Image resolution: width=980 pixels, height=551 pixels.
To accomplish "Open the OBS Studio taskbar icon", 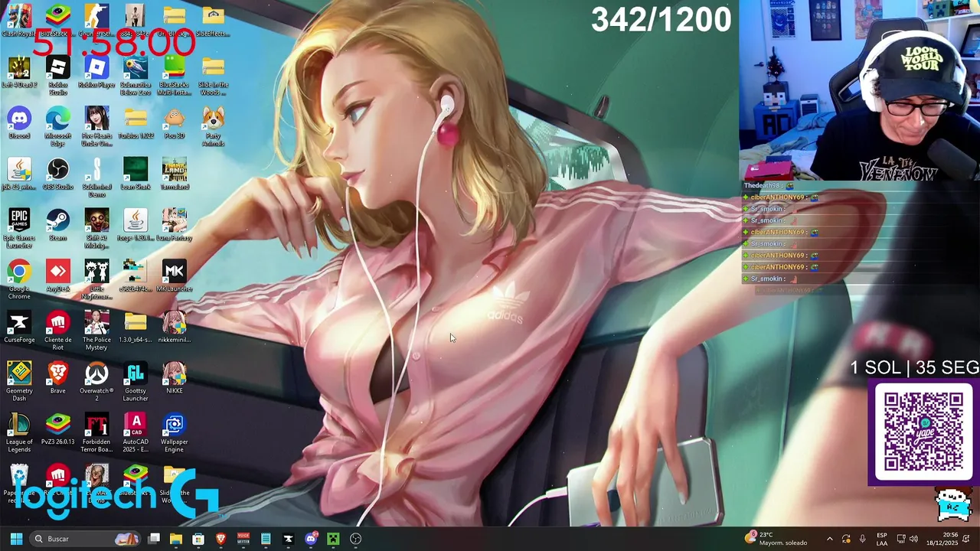I will coord(355,539).
